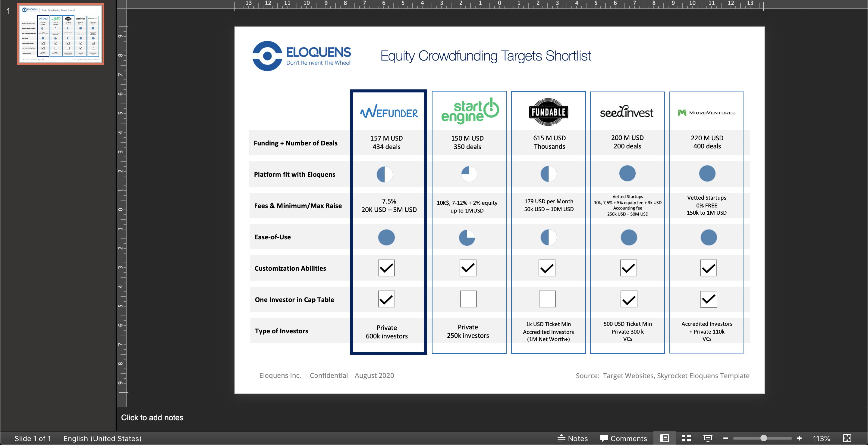
Task: Select 'Customization Abilities' row label
Action: click(x=290, y=268)
